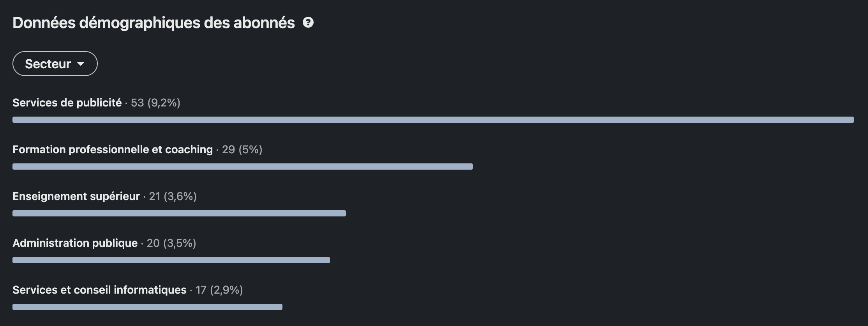Click the Formation professionnelle et coaching bar
This screenshot has height=326, width=868.
click(x=242, y=167)
